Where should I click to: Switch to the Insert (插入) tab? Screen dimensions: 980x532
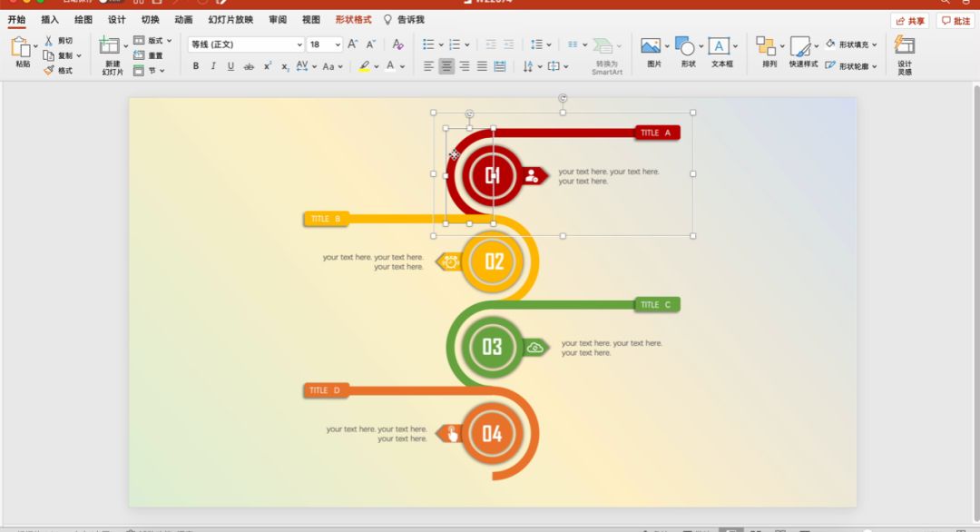pos(50,19)
